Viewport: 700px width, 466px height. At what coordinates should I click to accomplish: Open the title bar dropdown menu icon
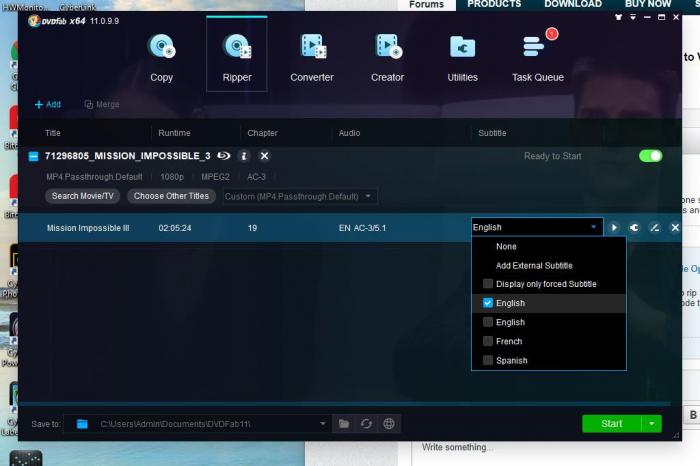click(x=633, y=17)
